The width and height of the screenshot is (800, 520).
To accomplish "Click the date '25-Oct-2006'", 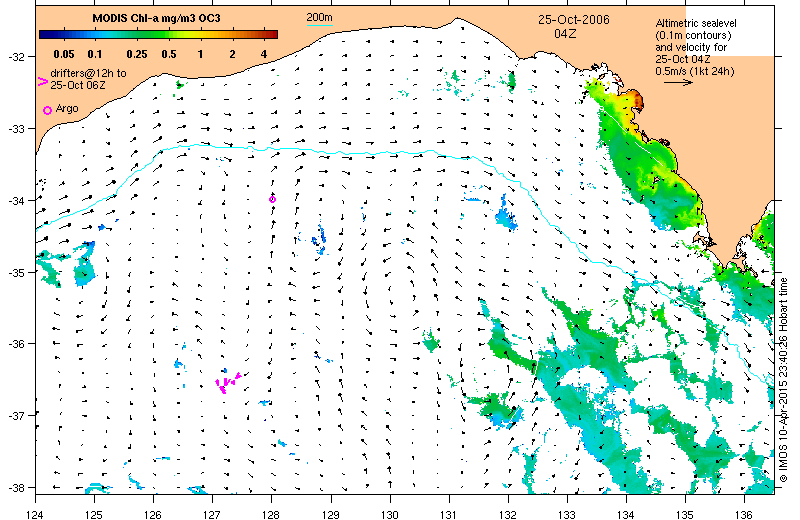I will 573,20.
